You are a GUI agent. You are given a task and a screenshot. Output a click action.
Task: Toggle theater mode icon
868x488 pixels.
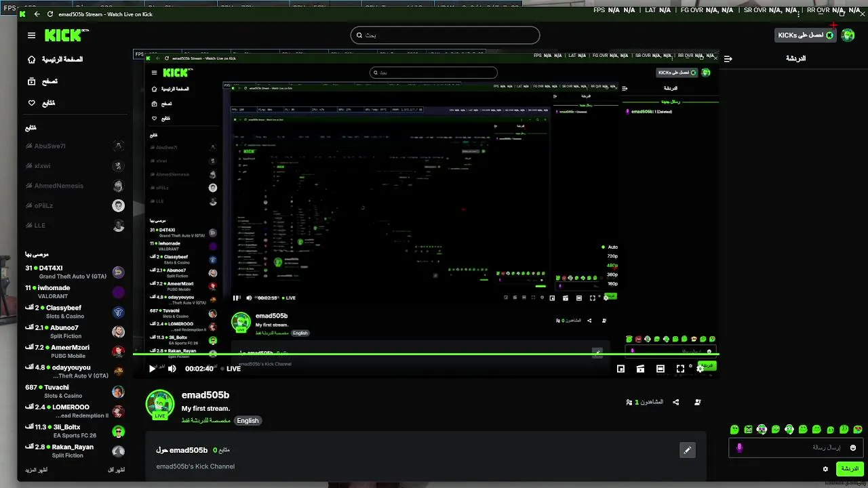click(660, 369)
